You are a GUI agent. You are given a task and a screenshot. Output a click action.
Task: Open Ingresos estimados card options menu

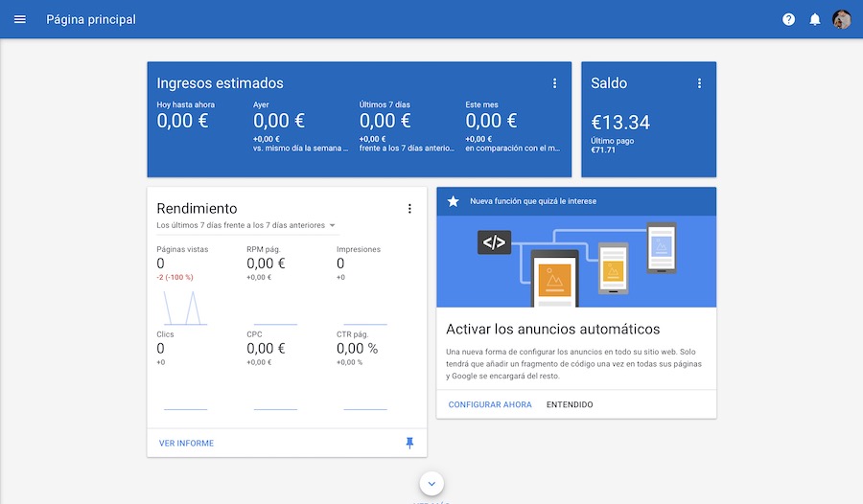tap(554, 83)
